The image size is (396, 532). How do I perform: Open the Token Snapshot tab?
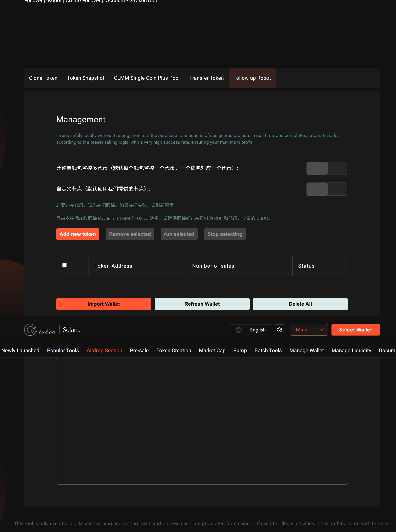(x=86, y=78)
